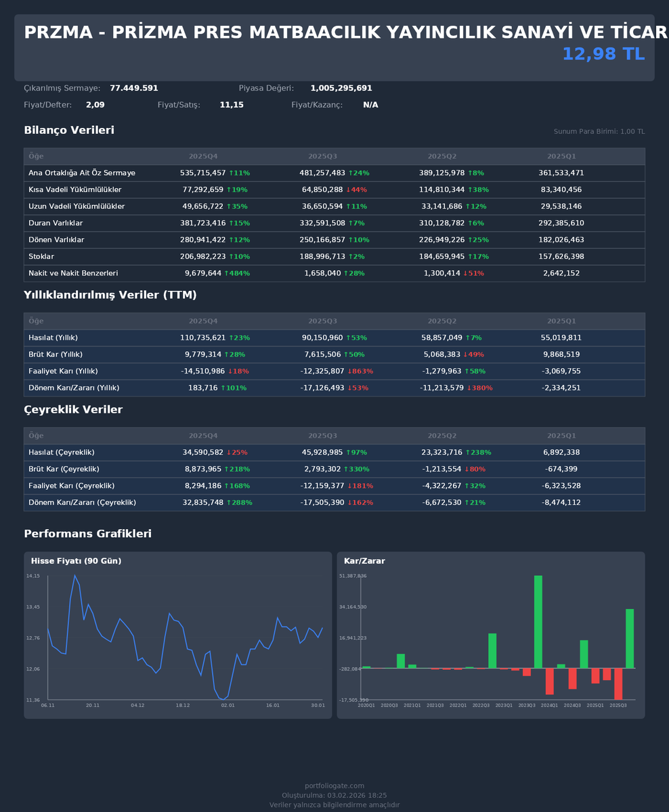Click the Yıllıklandırılmış Veriler (TTM) heading
The image size is (669, 812).
(110, 295)
